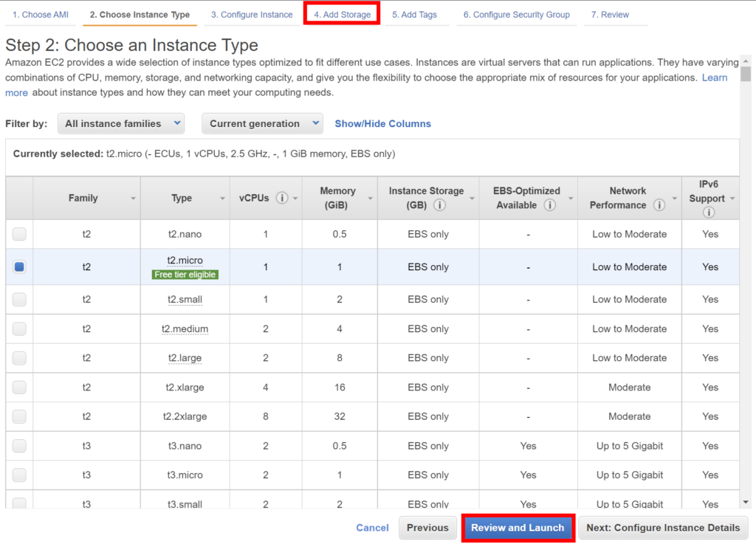The width and height of the screenshot is (756, 544).
Task: Click the Previous button
Action: (427, 528)
